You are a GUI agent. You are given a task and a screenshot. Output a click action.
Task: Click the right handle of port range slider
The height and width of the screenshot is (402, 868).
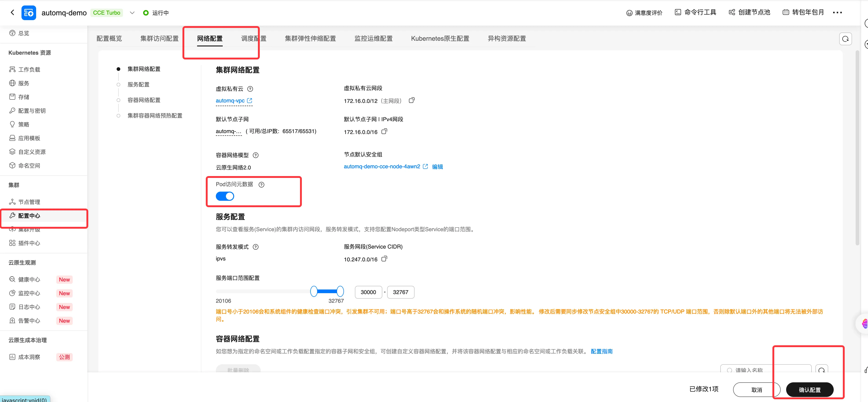point(340,291)
